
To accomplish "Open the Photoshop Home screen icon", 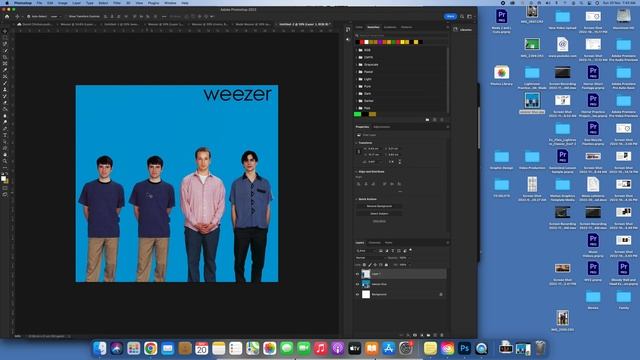I will [x=7, y=16].
